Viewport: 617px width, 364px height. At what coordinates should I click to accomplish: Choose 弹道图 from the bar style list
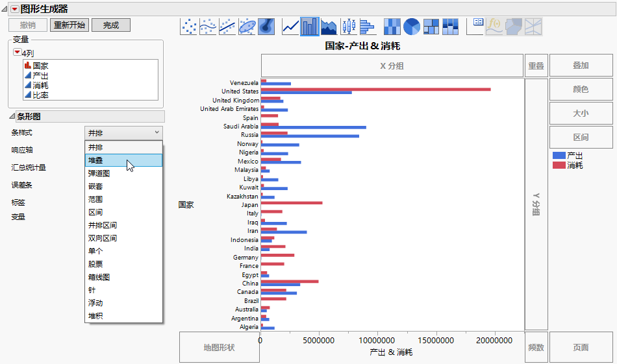(123, 173)
